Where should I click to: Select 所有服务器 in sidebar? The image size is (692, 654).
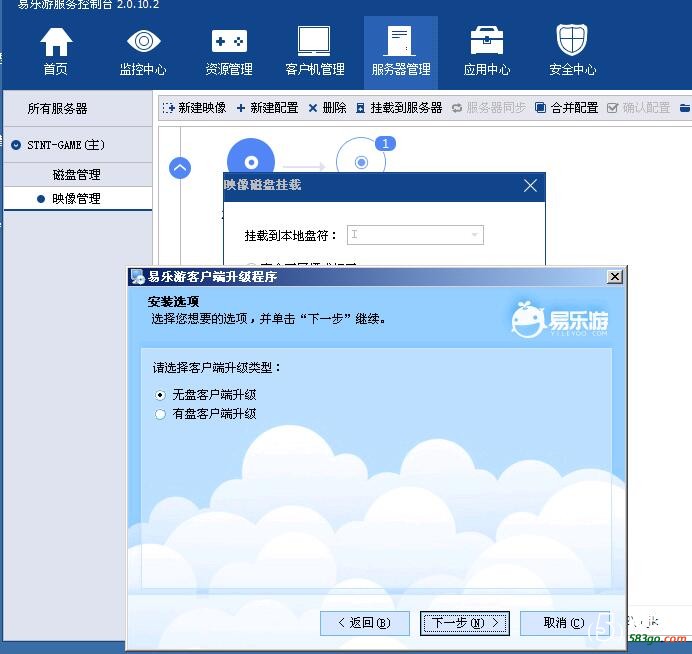[57, 109]
